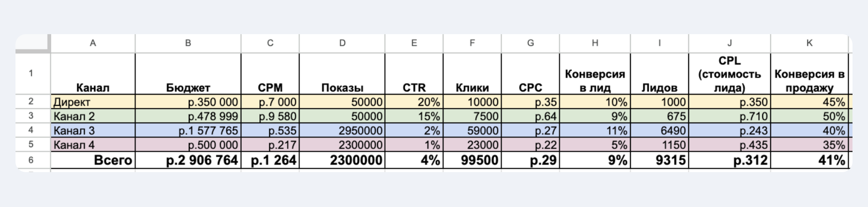
Task: Select column A header
Action: point(93,43)
